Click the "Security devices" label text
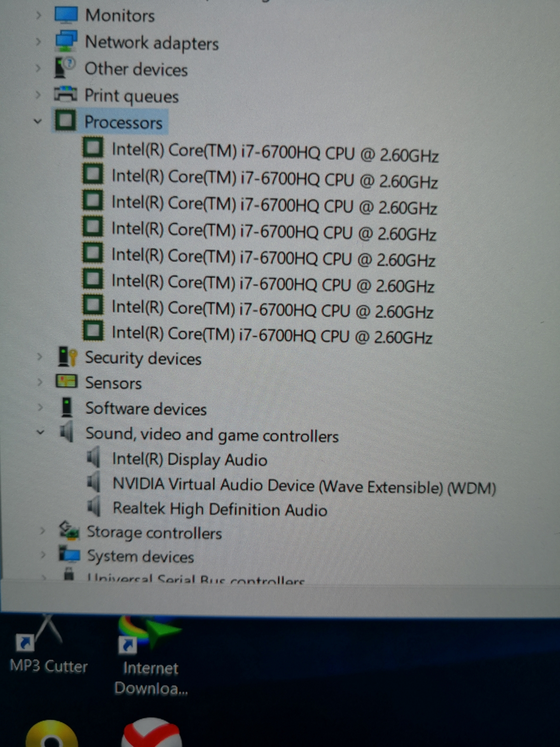The height and width of the screenshot is (747, 560). pos(143,358)
